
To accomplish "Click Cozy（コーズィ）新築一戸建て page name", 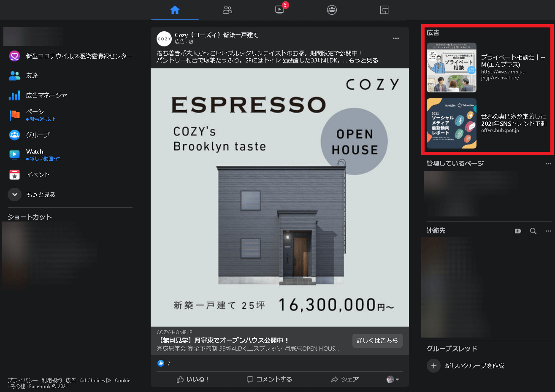I will pos(217,35).
